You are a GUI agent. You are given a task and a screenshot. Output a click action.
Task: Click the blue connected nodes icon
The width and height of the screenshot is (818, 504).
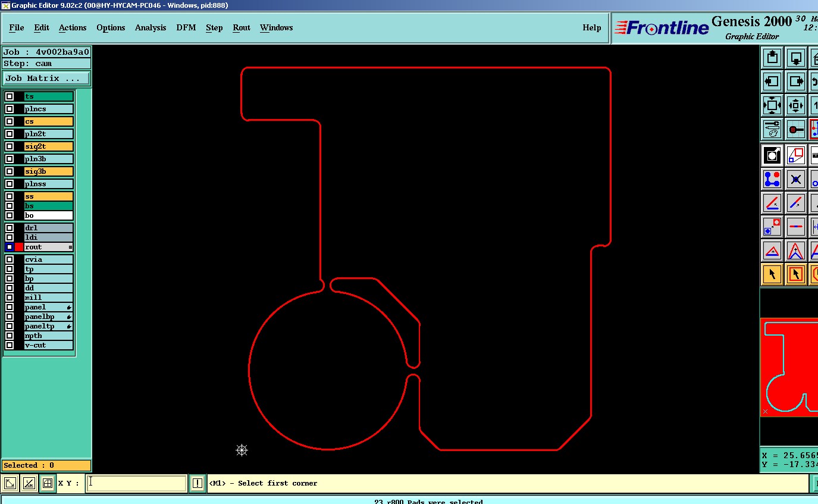[x=772, y=179]
